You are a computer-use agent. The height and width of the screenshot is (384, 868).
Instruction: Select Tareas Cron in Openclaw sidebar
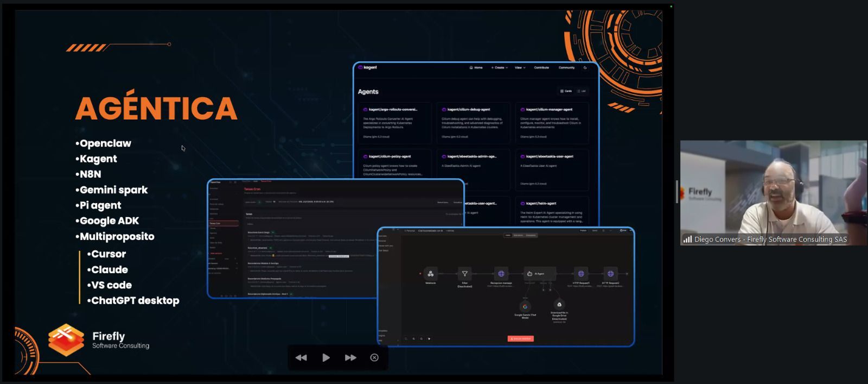tap(224, 223)
